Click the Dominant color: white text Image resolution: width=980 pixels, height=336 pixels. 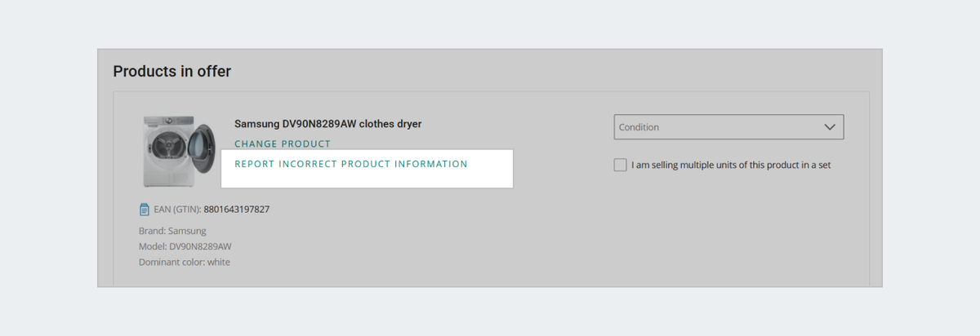(x=185, y=262)
